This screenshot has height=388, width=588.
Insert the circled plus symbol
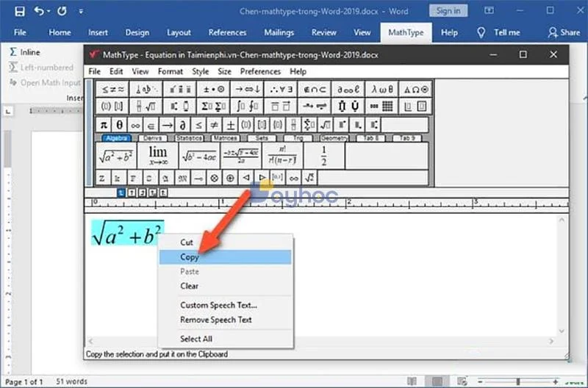click(x=230, y=179)
